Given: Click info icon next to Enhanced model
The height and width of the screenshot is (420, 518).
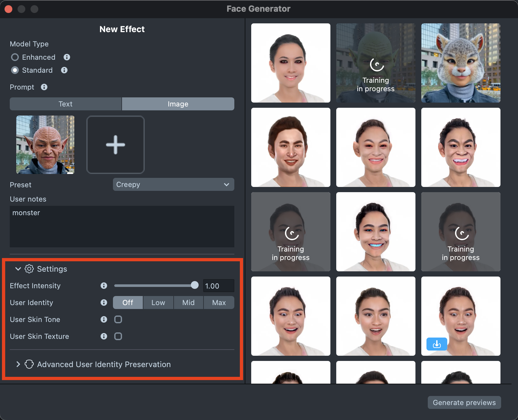Looking at the screenshot, I should (67, 57).
